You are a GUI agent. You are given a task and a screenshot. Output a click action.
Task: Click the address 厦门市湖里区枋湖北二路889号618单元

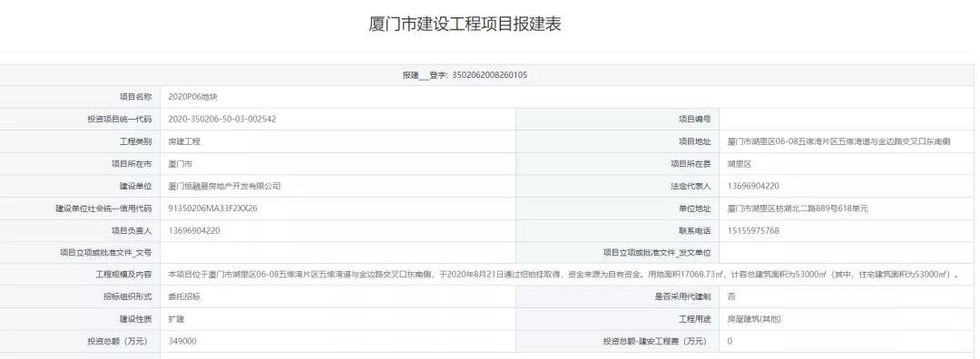point(798,209)
